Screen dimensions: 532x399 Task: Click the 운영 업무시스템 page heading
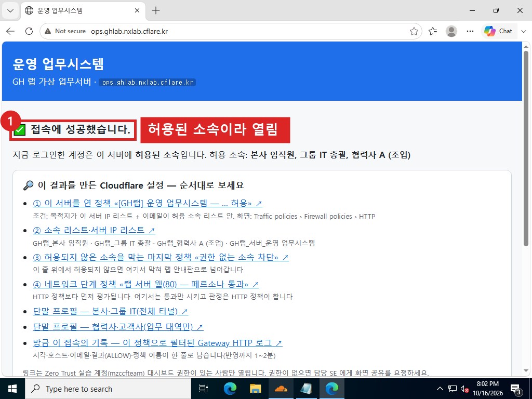pos(58,64)
